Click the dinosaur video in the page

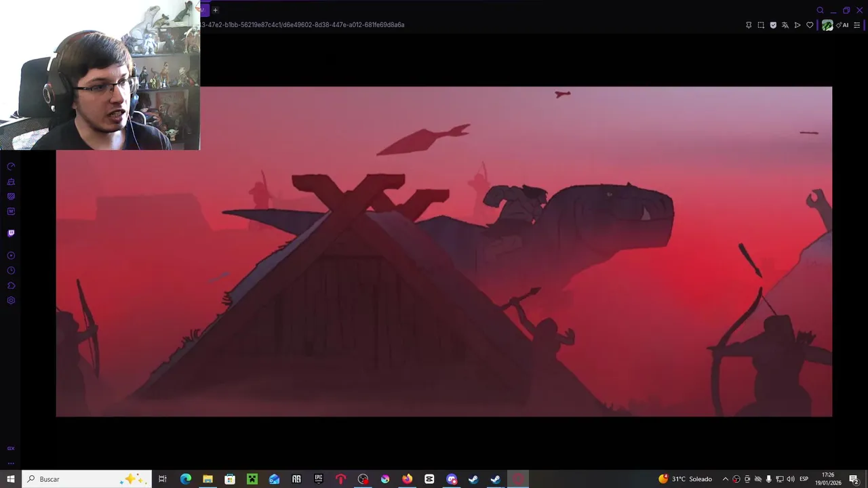pos(443,251)
